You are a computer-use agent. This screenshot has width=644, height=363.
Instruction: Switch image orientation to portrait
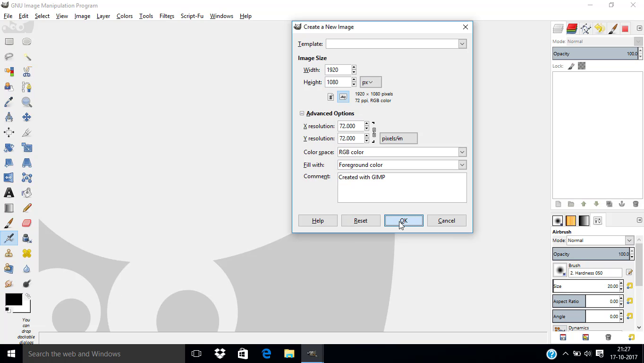pos(330,96)
